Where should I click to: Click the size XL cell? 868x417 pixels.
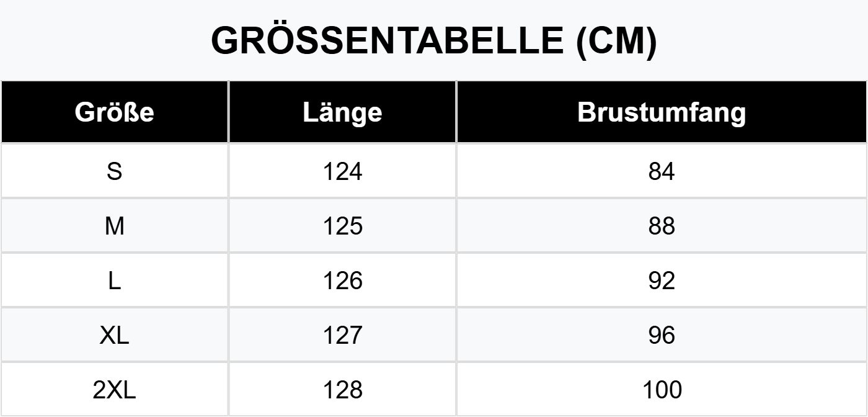(x=115, y=335)
